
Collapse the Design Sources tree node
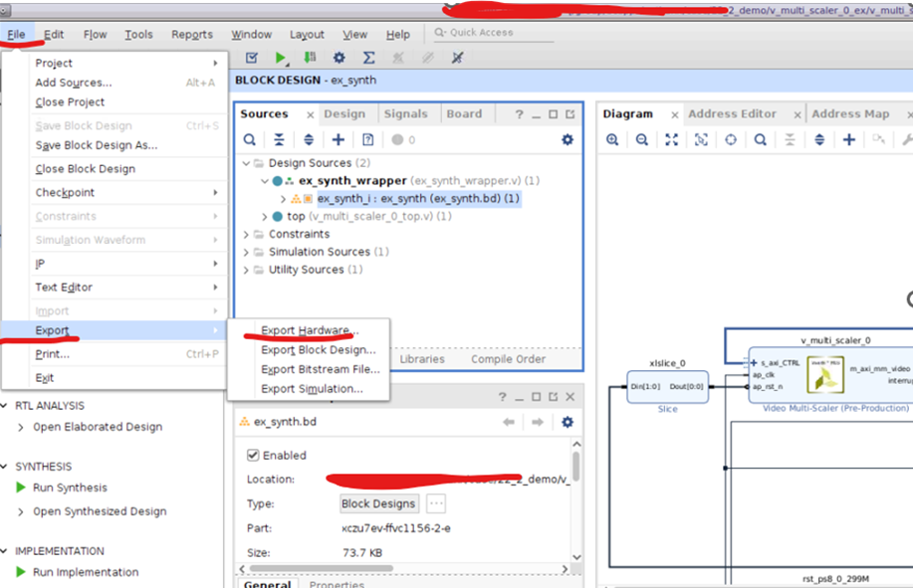[x=247, y=163]
